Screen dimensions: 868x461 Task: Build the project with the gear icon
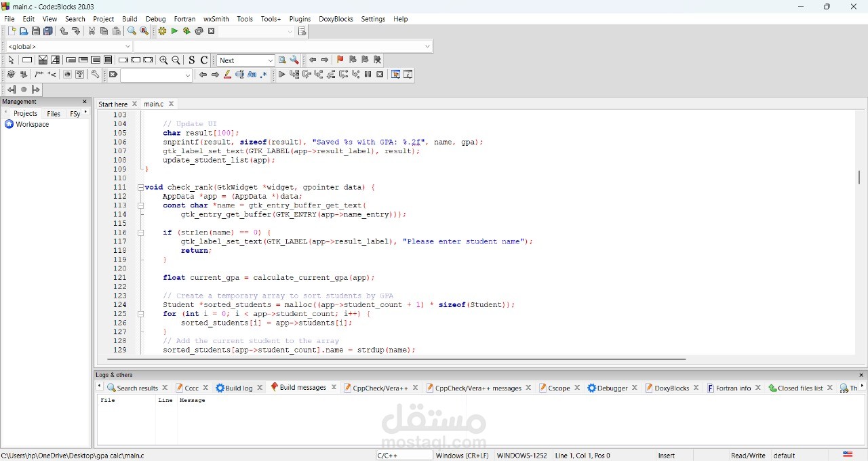(162, 31)
